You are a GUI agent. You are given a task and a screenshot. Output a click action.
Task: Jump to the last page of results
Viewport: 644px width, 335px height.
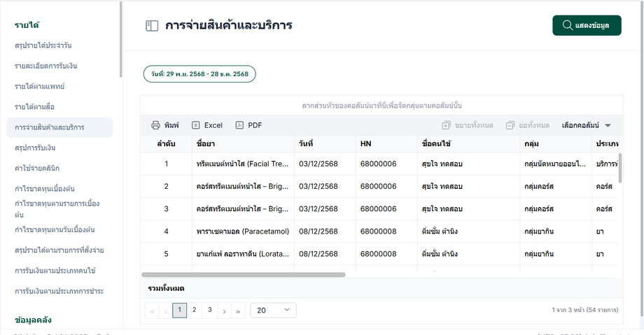239,310
